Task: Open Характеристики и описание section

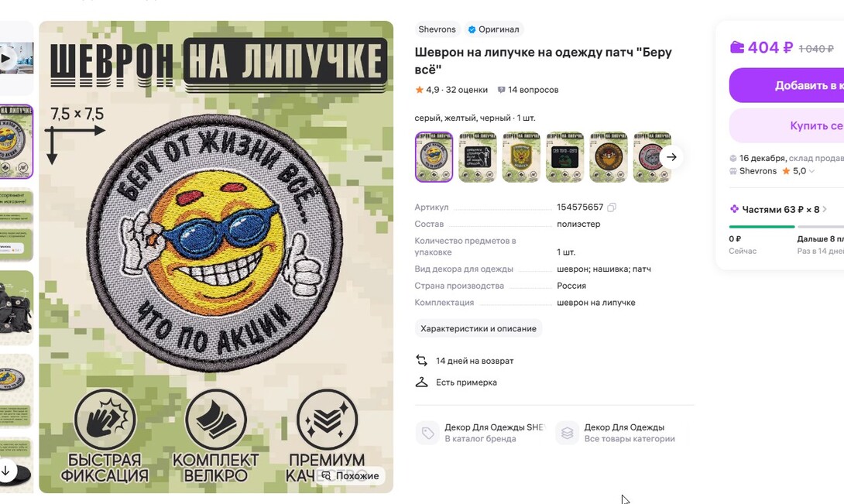Action: (478, 328)
